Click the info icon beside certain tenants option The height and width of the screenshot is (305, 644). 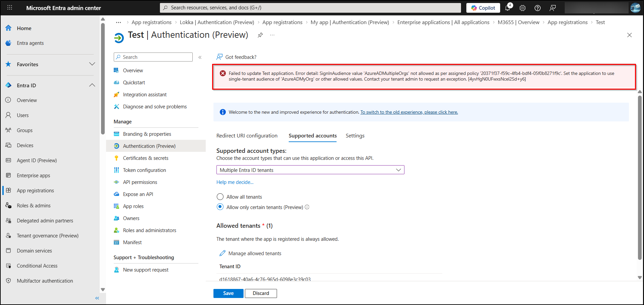[307, 207]
